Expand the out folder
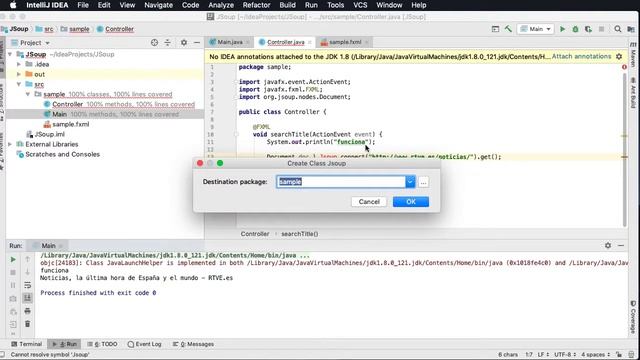640x360 pixels. (19, 74)
